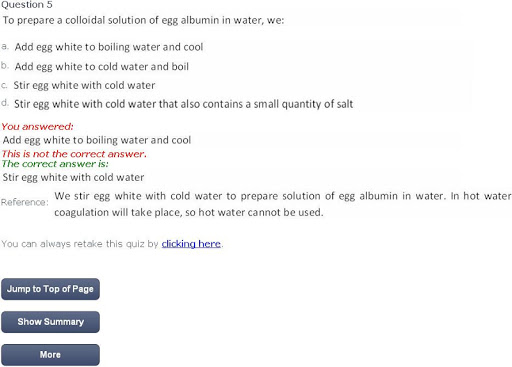Click 'You can always retake this quiz' text
This screenshot has width=512, height=367.
pyautogui.click(x=80, y=244)
